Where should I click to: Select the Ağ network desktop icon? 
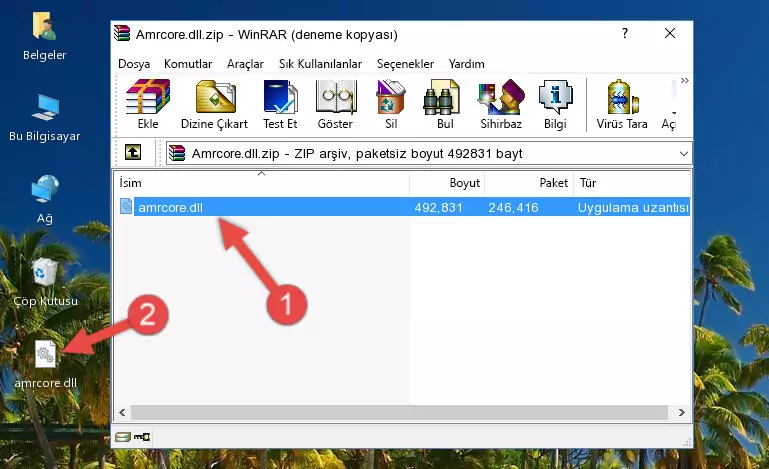coord(45,199)
